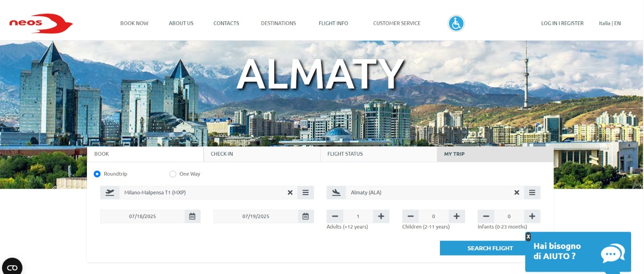Increase the number of adults
This screenshot has width=644, height=274.
click(x=381, y=216)
